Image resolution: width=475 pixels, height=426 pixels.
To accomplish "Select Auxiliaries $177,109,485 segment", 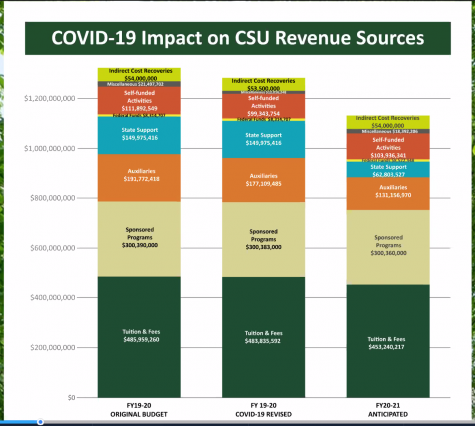I will tap(263, 180).
